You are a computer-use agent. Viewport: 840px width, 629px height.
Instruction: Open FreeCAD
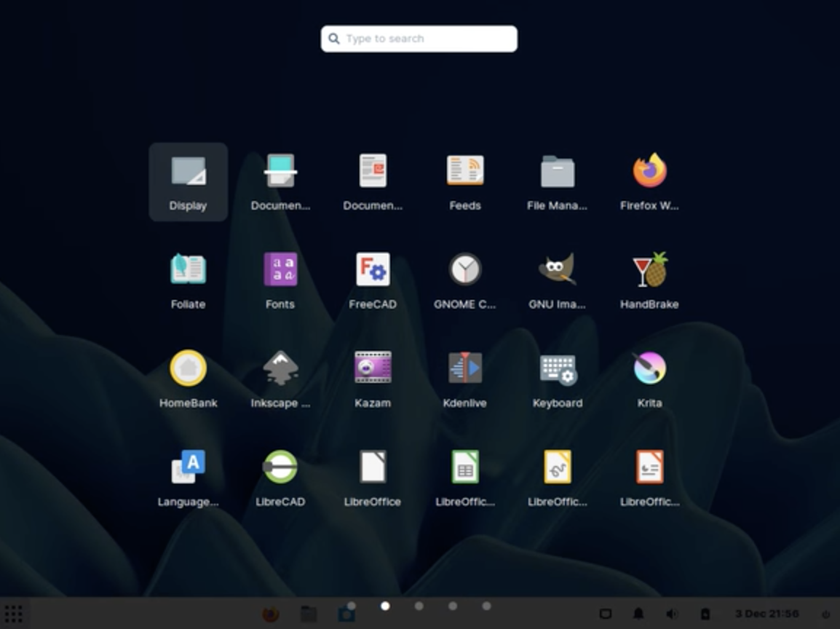coord(373,281)
